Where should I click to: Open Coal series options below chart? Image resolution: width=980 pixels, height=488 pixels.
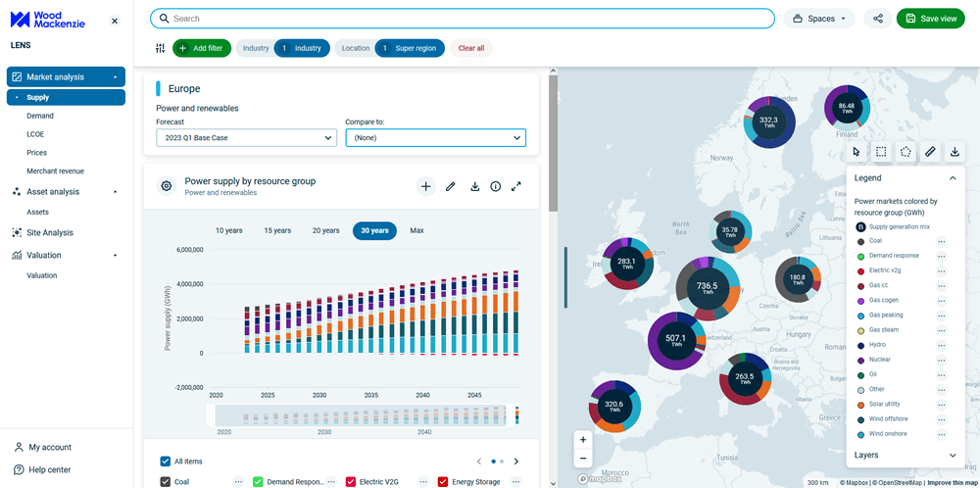coord(238,482)
